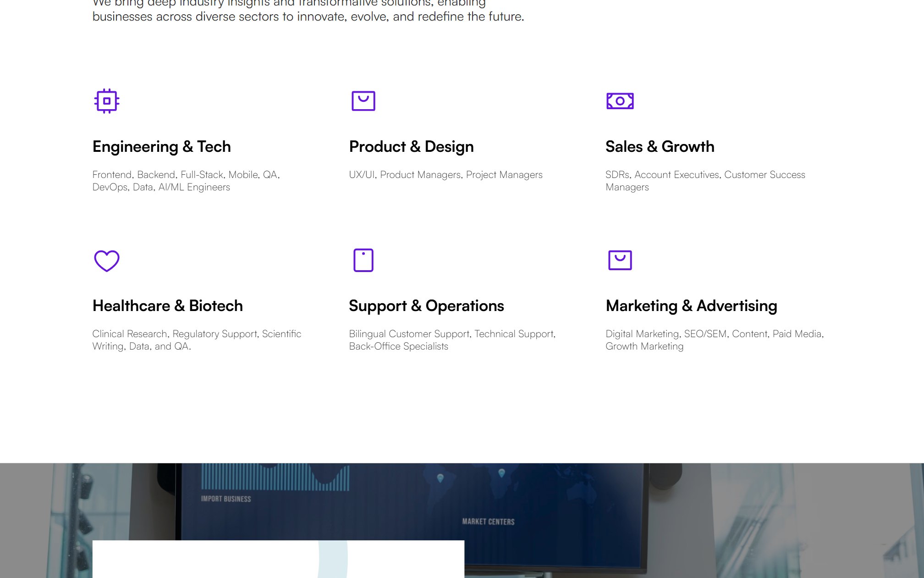Viewport: 924px width, 578px height.
Task: Click the chip icon above Engineering & Tech
Action: click(107, 101)
